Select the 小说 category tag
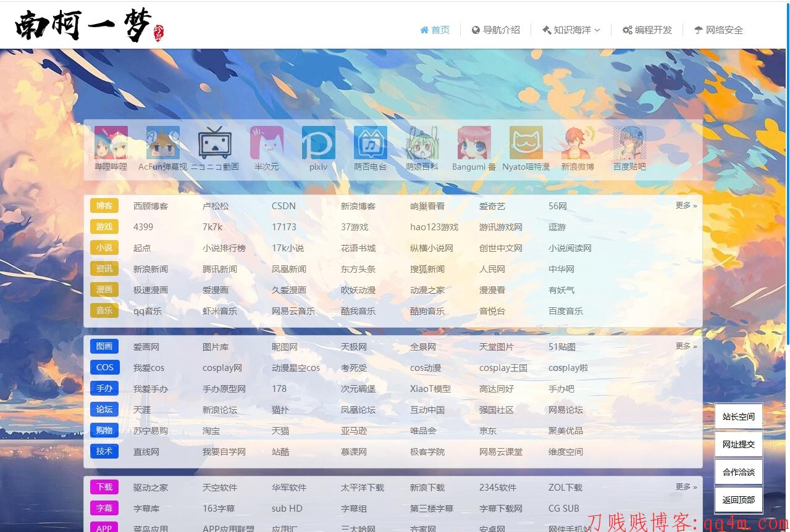790x532 pixels. coord(104,248)
